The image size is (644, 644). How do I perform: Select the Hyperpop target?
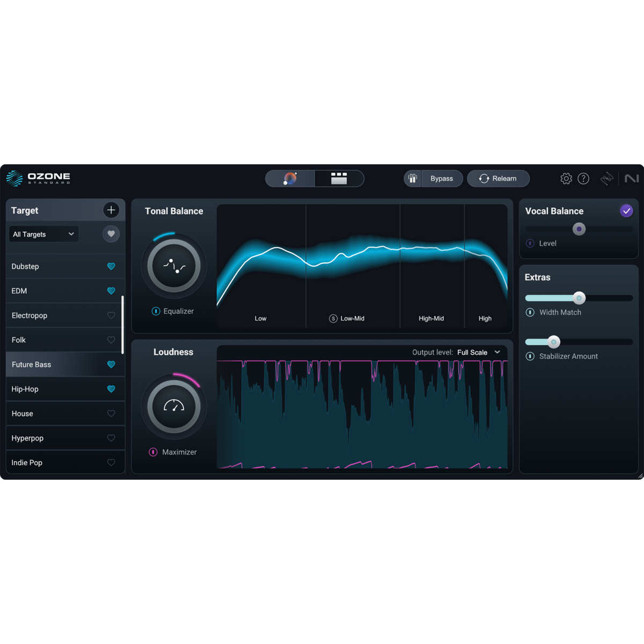pyautogui.click(x=65, y=438)
